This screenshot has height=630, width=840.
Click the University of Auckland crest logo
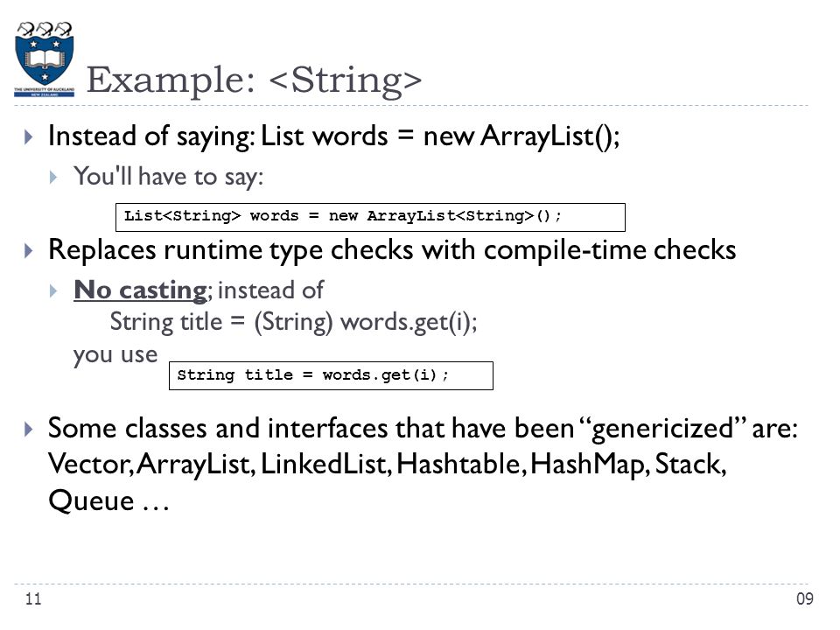[45, 59]
